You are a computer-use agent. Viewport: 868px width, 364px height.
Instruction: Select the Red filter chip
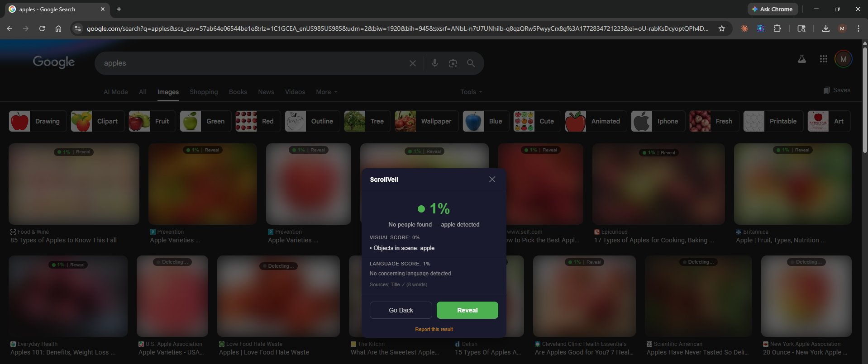point(258,121)
